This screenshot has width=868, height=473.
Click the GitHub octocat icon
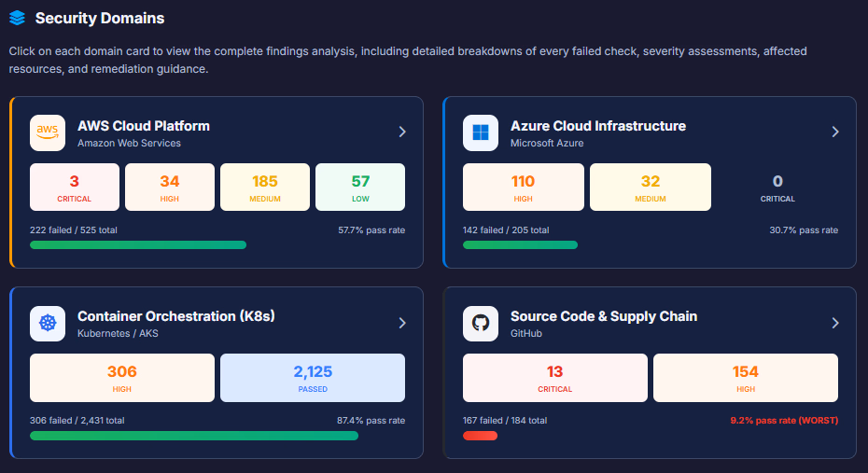(x=481, y=323)
